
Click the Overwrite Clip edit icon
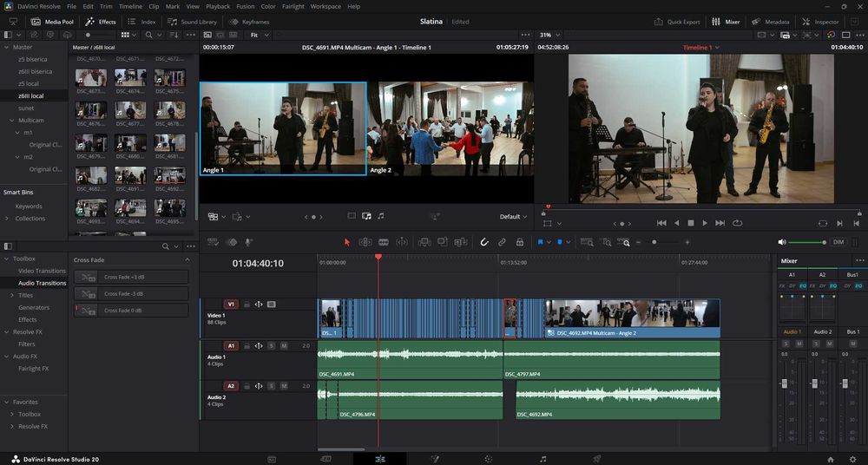(443, 242)
